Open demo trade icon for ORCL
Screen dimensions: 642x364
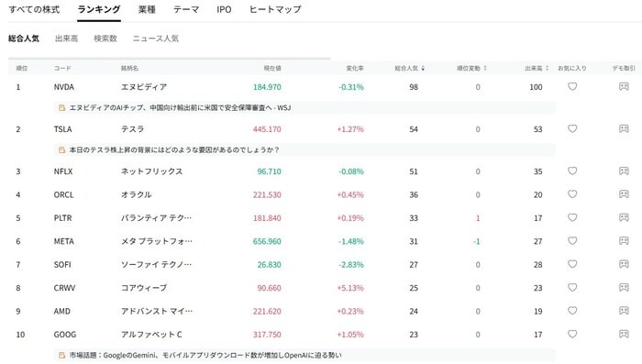click(x=624, y=194)
